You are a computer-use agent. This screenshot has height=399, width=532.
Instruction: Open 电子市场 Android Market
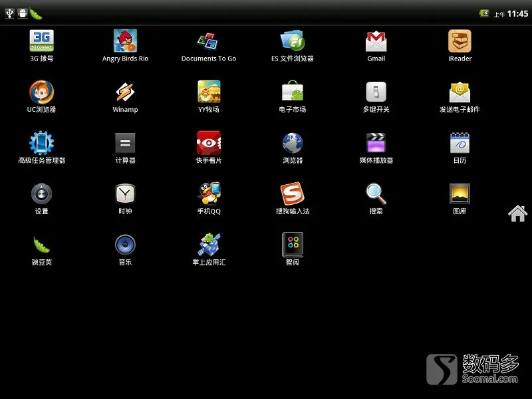point(293,96)
